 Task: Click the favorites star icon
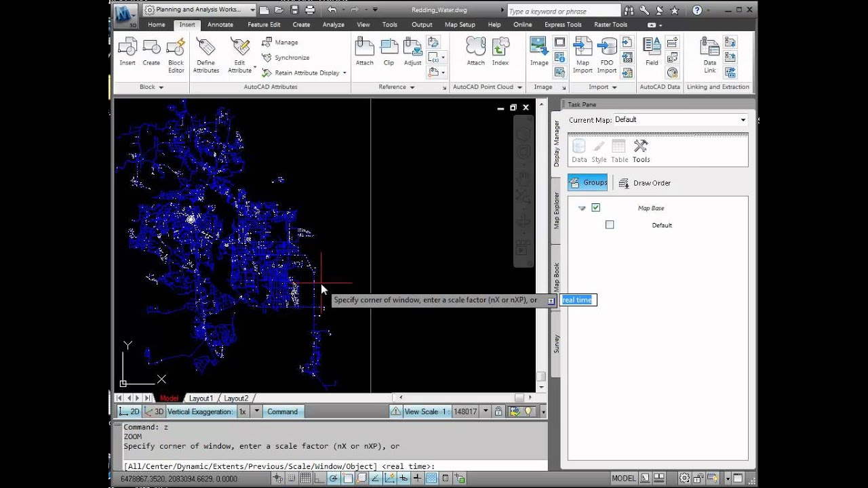(674, 10)
